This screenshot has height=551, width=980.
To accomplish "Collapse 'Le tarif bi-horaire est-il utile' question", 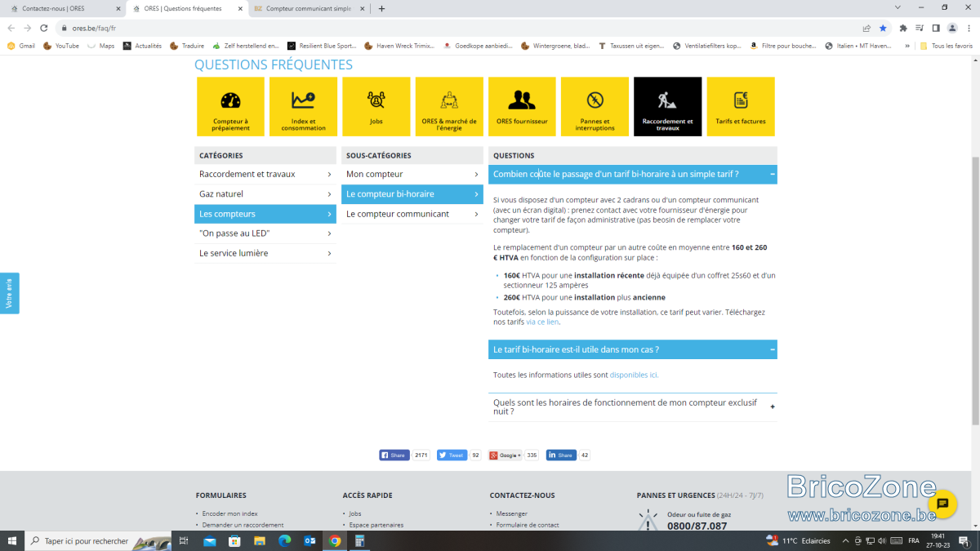I will pyautogui.click(x=633, y=349).
